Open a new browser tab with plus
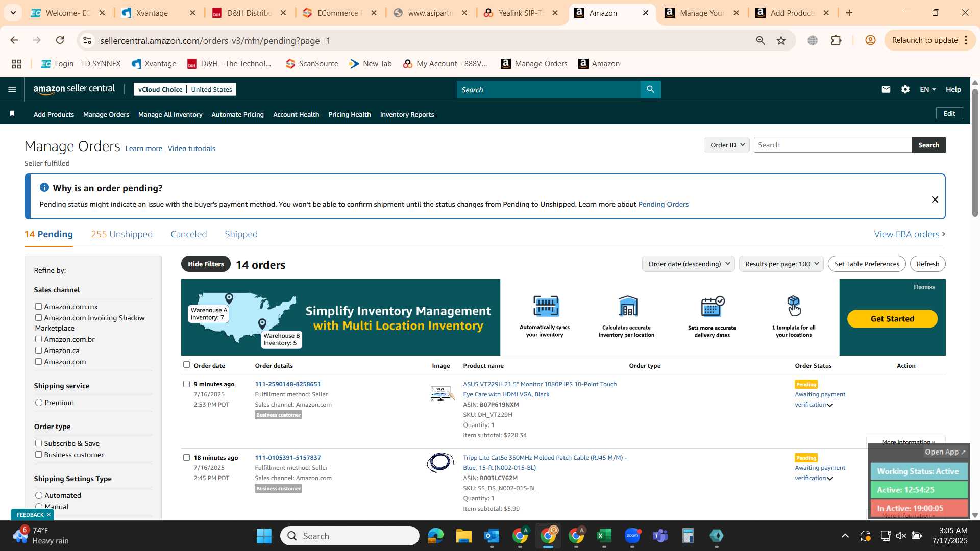 (x=849, y=13)
